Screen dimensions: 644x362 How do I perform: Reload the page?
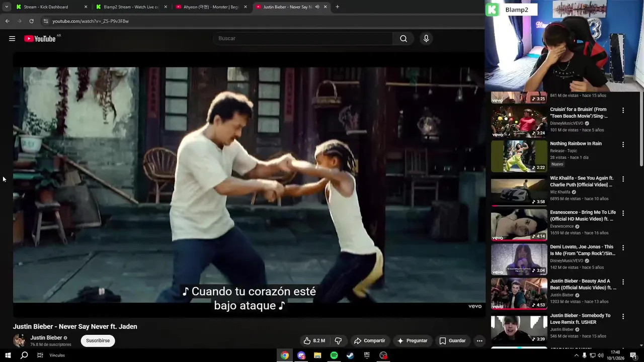click(x=31, y=21)
